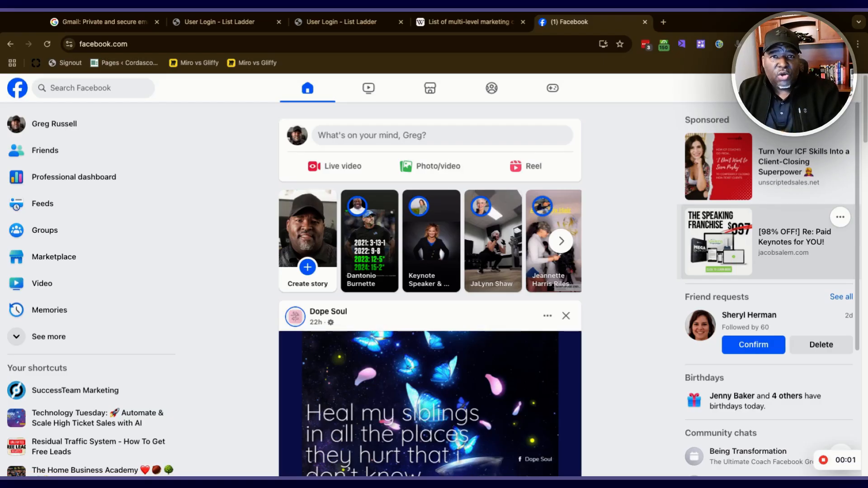Open the browser apps grid icon
Screen dimensions: 868x488
[x=12, y=63]
